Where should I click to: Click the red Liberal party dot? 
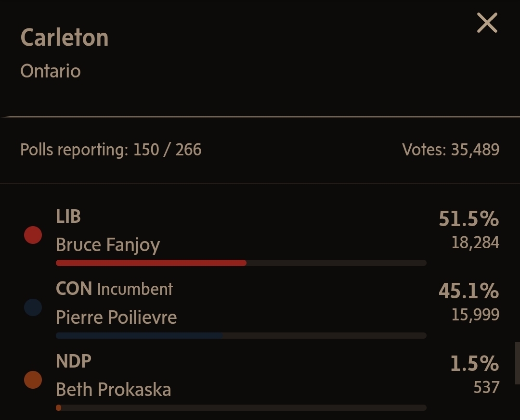(x=33, y=235)
